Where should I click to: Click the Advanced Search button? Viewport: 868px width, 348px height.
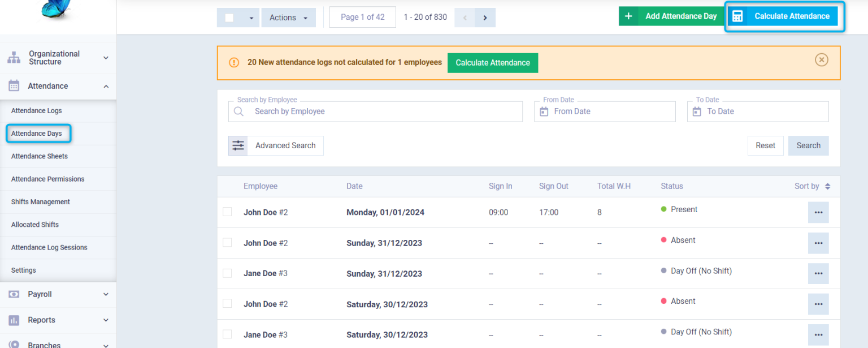click(x=276, y=145)
